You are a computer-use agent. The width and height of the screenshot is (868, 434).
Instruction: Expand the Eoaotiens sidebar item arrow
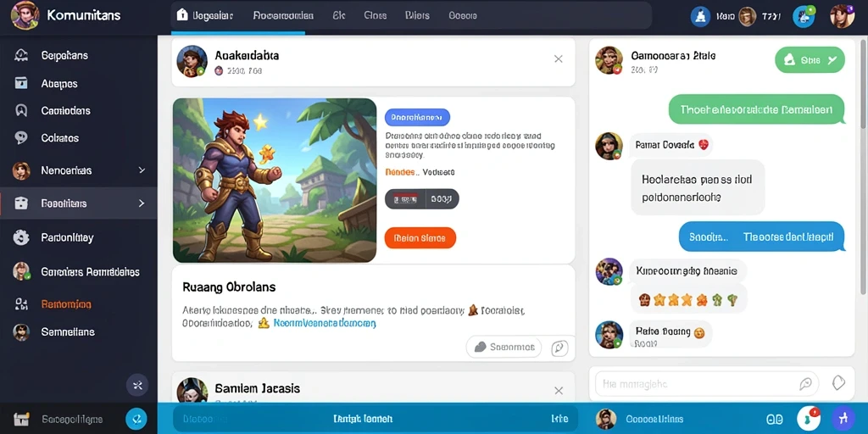(142, 203)
